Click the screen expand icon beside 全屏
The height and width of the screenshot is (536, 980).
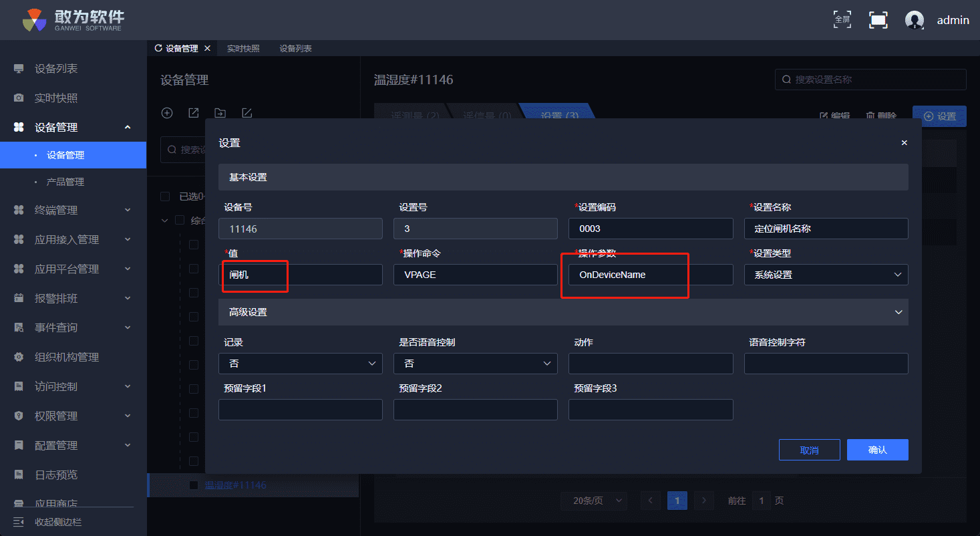point(878,19)
